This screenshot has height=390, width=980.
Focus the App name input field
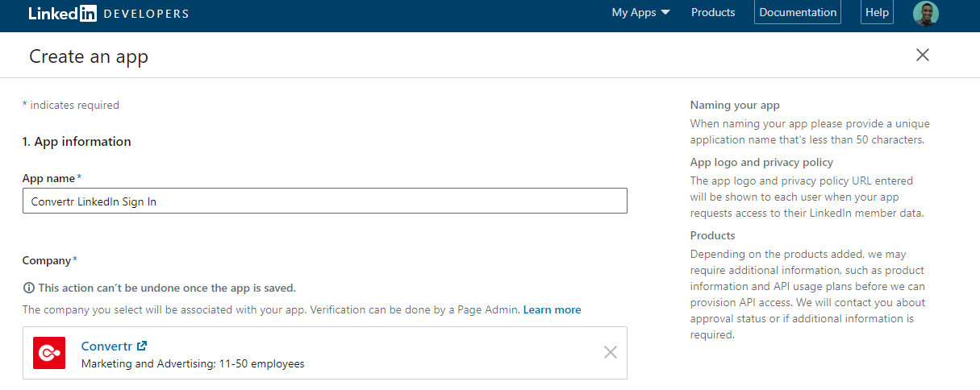[325, 201]
